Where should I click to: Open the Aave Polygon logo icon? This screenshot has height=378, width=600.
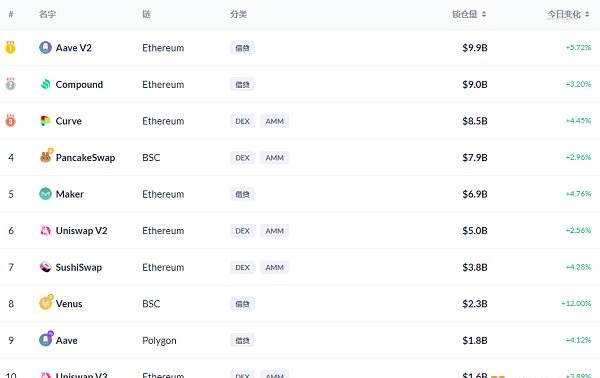pos(46,339)
